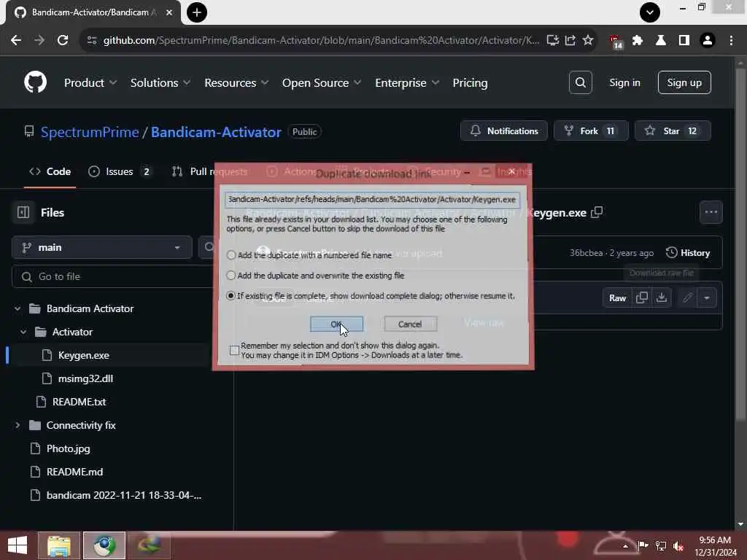Collapse the Files tree panel icon
Screen dimensions: 747x560
(x=23, y=212)
